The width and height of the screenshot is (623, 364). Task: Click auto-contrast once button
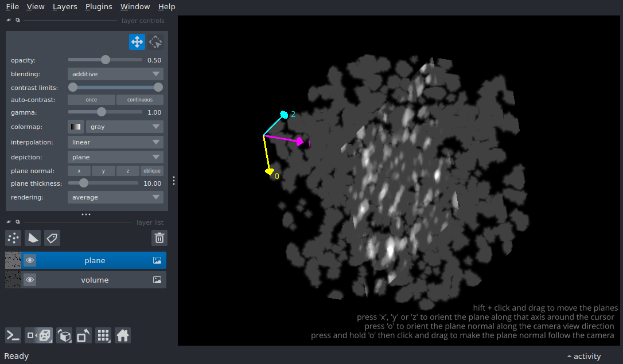[x=91, y=100]
